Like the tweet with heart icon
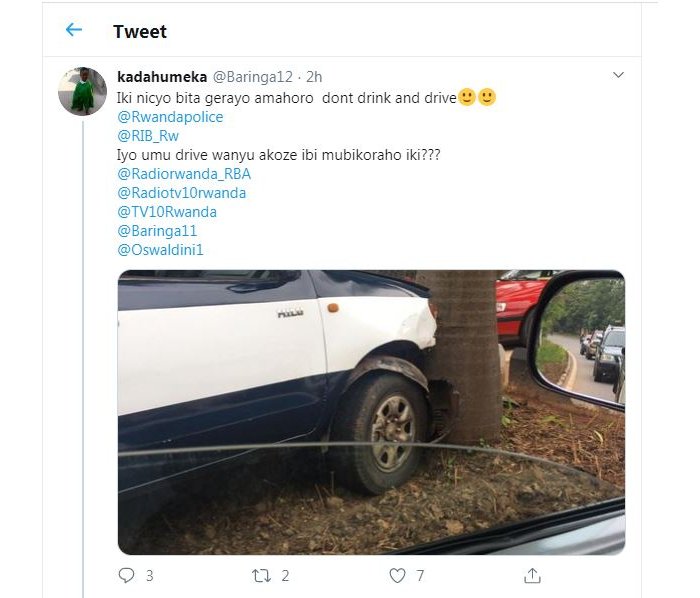This screenshot has height=598, width=700. (x=398, y=575)
